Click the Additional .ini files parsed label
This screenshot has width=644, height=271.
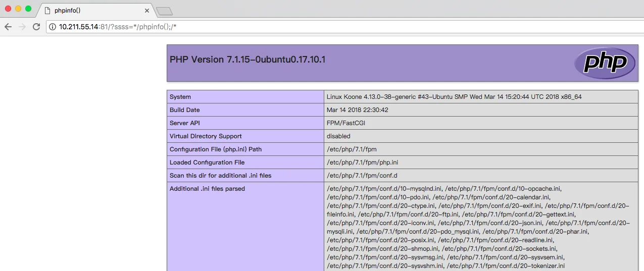click(207, 189)
